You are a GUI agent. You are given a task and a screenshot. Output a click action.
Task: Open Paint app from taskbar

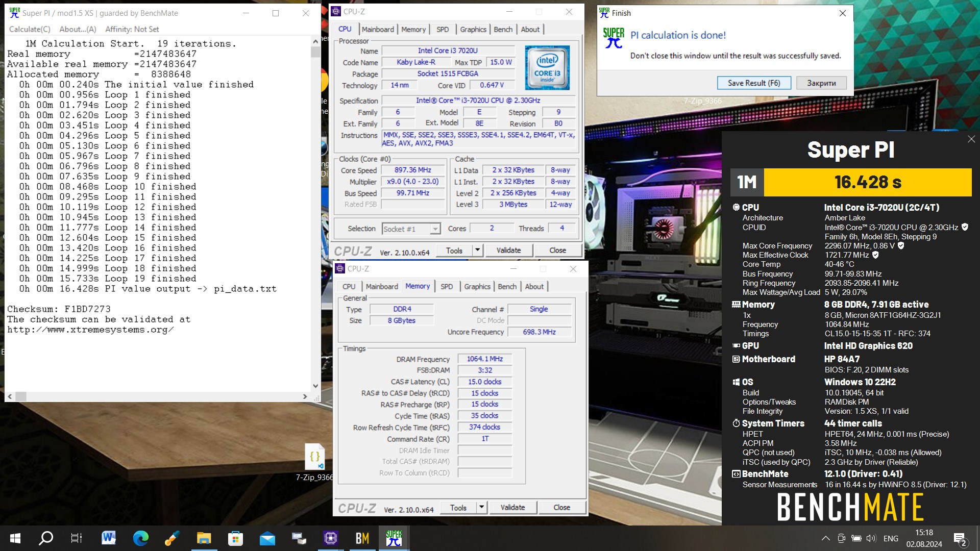coord(172,538)
